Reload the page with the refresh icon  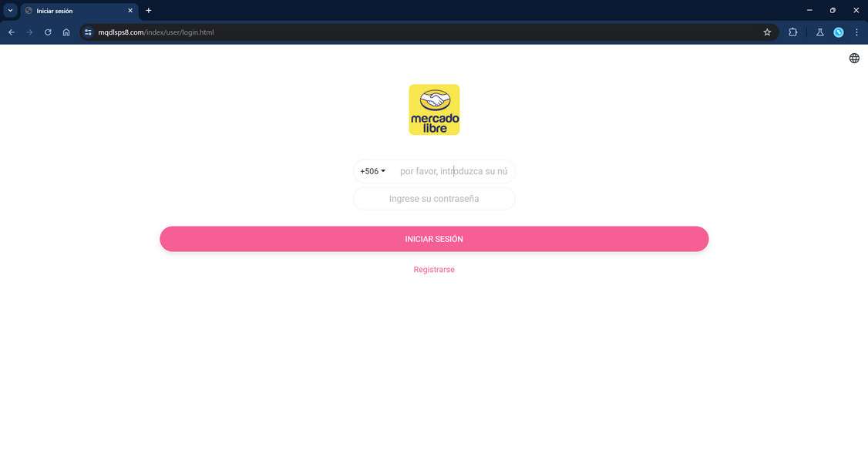click(47, 32)
